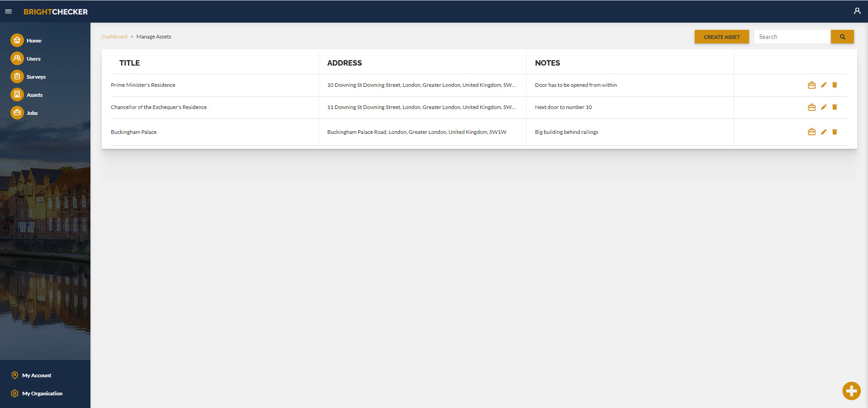868x408 pixels.
Task: Open the hamburger menu icon
Action: click(8, 11)
